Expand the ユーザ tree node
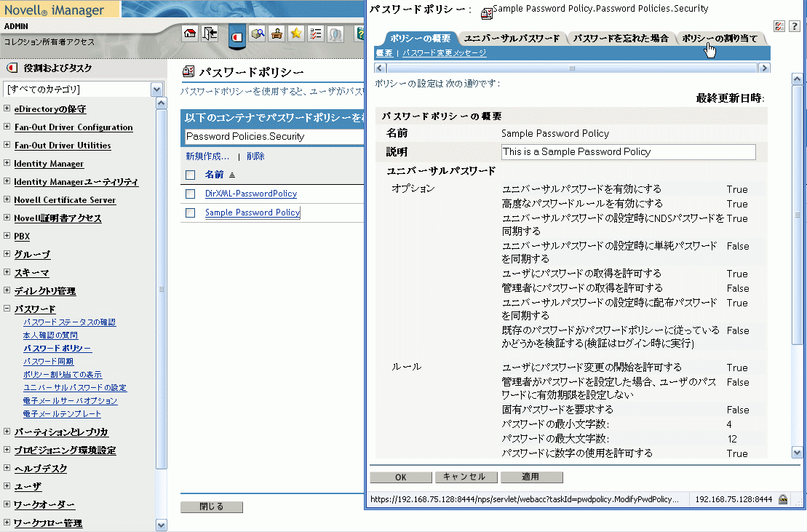Image resolution: width=807 pixels, height=532 pixels. (x=7, y=485)
